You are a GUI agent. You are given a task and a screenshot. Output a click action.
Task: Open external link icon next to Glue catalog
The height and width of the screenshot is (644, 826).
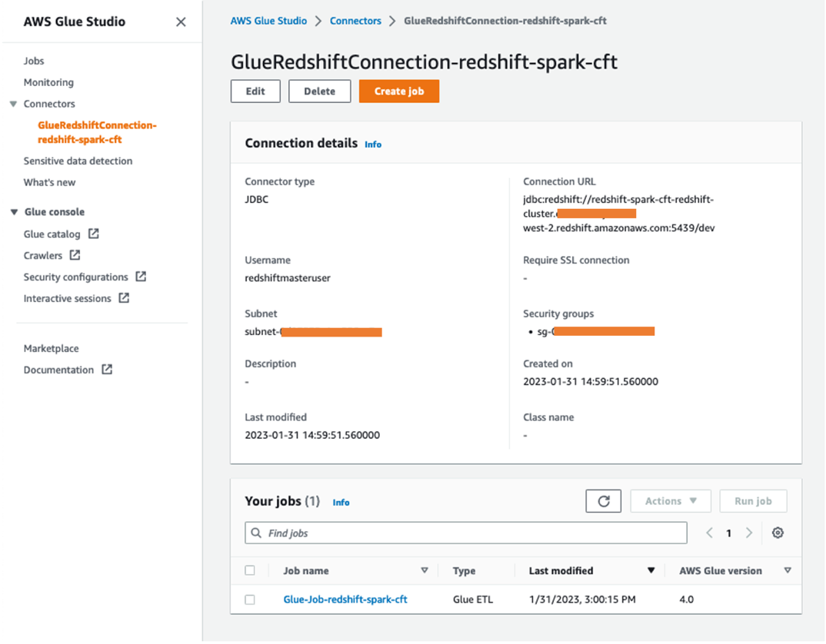[x=94, y=234]
